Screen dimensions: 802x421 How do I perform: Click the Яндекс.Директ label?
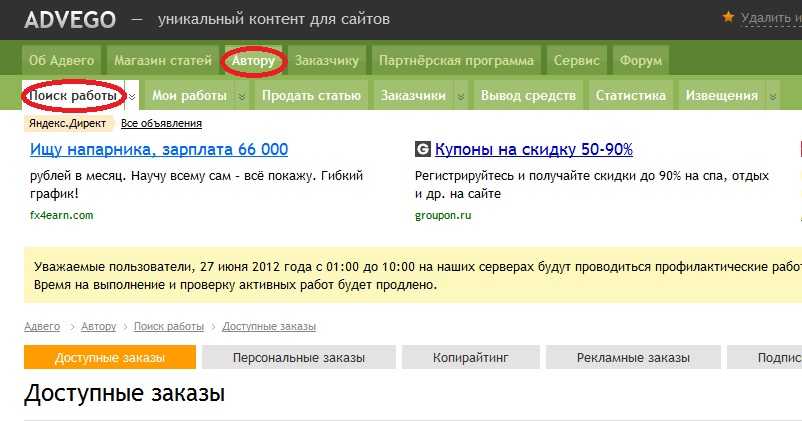pos(68,123)
